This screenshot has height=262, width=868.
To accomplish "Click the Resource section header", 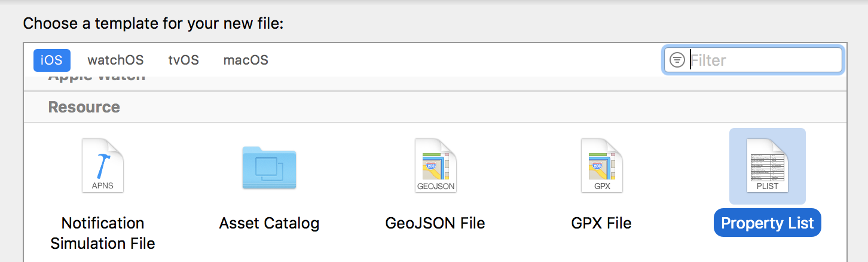I will click(84, 107).
